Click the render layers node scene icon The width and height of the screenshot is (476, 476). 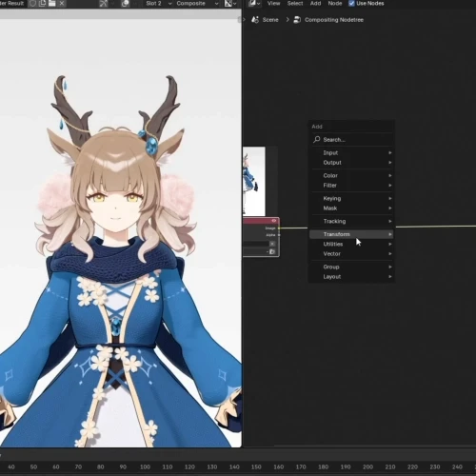tap(272, 251)
